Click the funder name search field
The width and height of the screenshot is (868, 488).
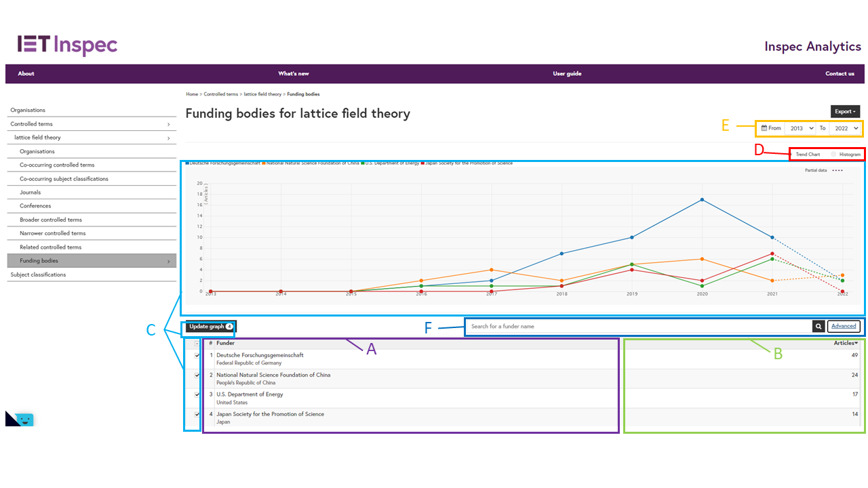637,327
